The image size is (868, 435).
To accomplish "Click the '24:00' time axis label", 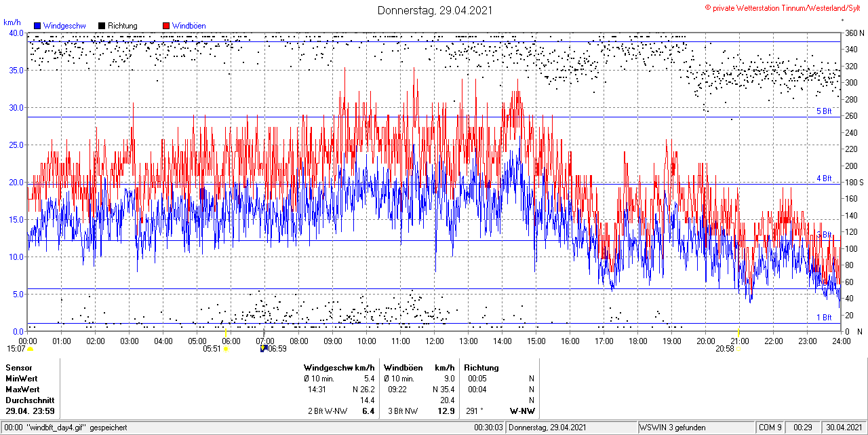I will [842, 341].
